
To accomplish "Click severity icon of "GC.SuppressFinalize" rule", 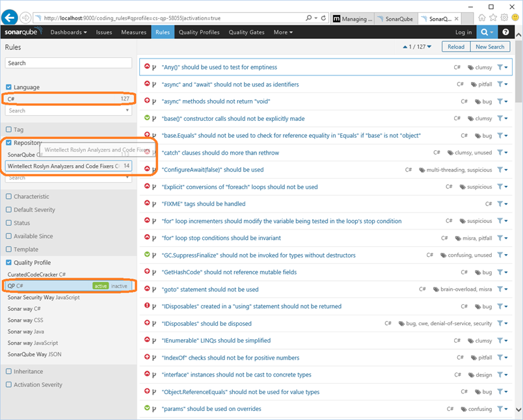I will (147, 254).
